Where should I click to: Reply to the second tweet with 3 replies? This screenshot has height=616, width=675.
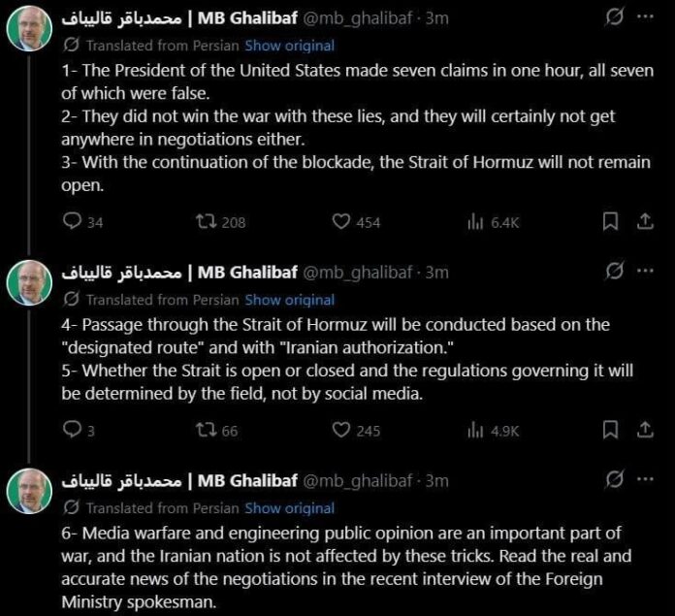click(x=71, y=430)
